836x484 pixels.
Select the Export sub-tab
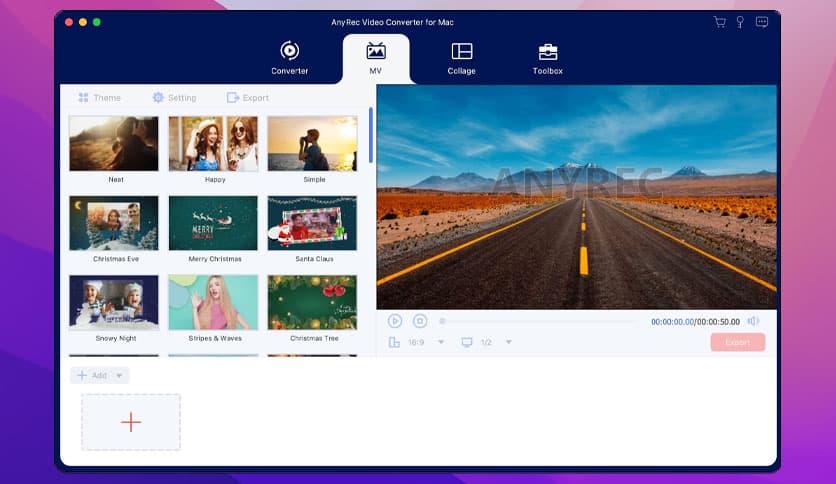(248, 98)
